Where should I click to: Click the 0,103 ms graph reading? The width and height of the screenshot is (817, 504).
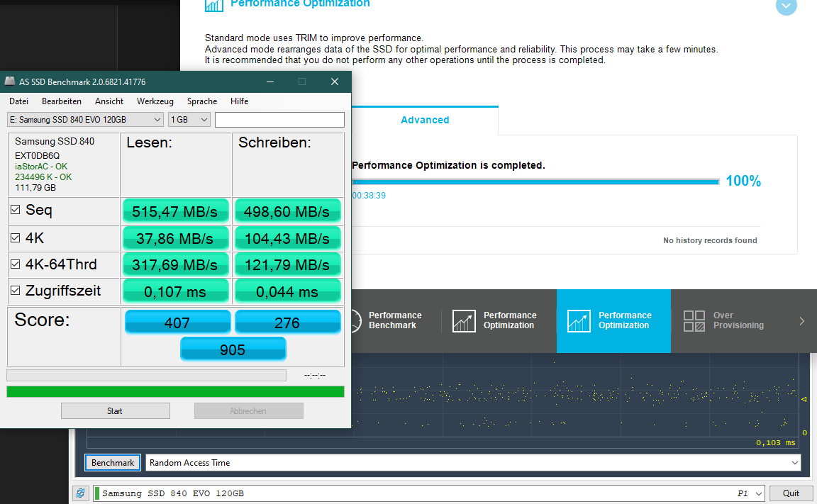coord(775,442)
